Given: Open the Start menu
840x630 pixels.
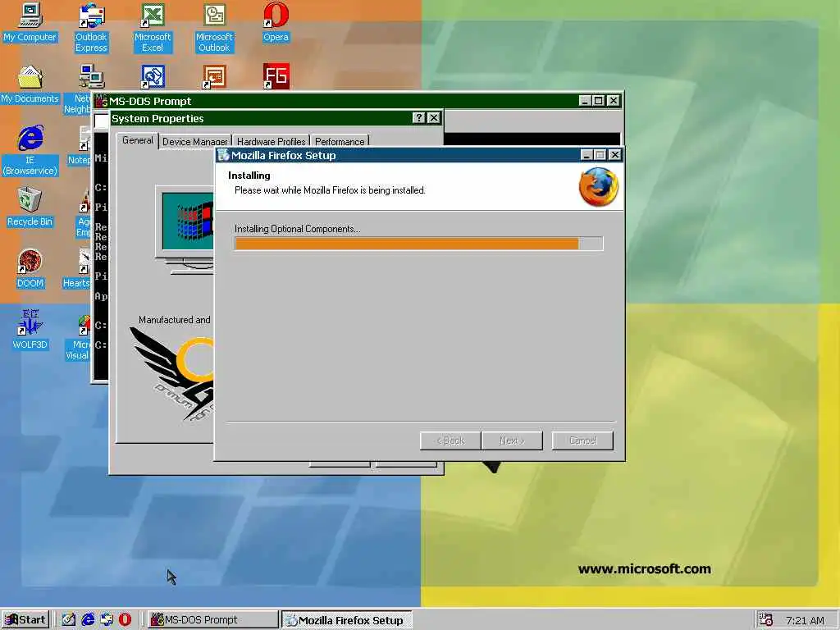Looking at the screenshot, I should pos(25,620).
